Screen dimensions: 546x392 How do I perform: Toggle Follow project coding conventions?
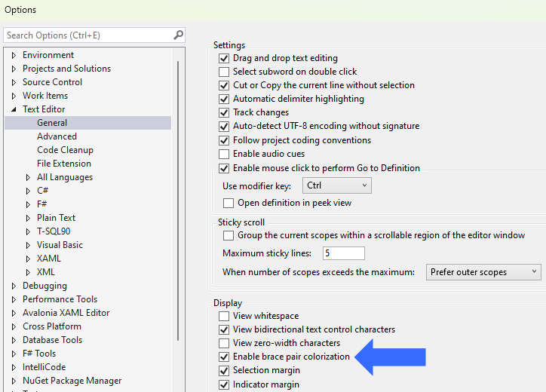(224, 141)
